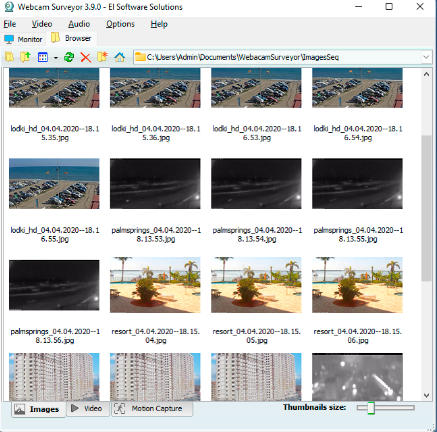The height and width of the screenshot is (432, 437).
Task: Click the thumbnail view mode icon
Action: point(43,57)
